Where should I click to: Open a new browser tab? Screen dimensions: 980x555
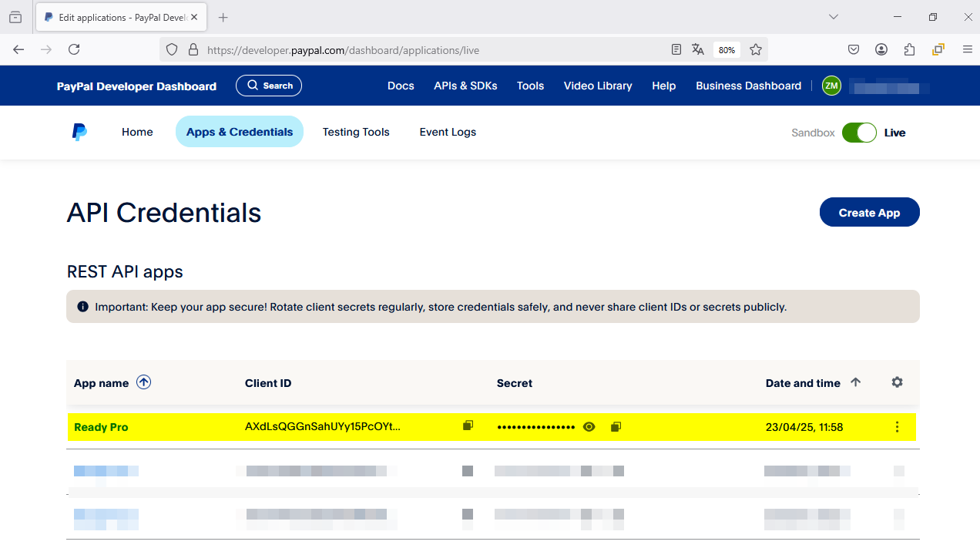pos(223,17)
